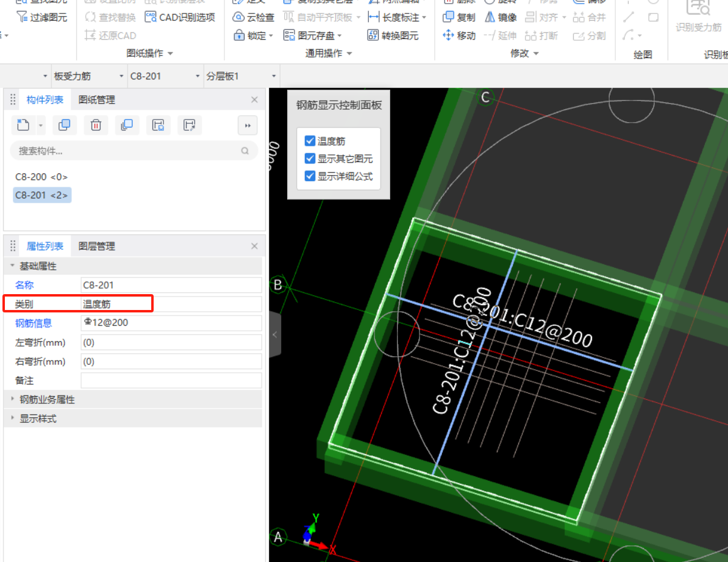Open 查找替换 find and replace
The image size is (728, 562).
[x=110, y=17]
